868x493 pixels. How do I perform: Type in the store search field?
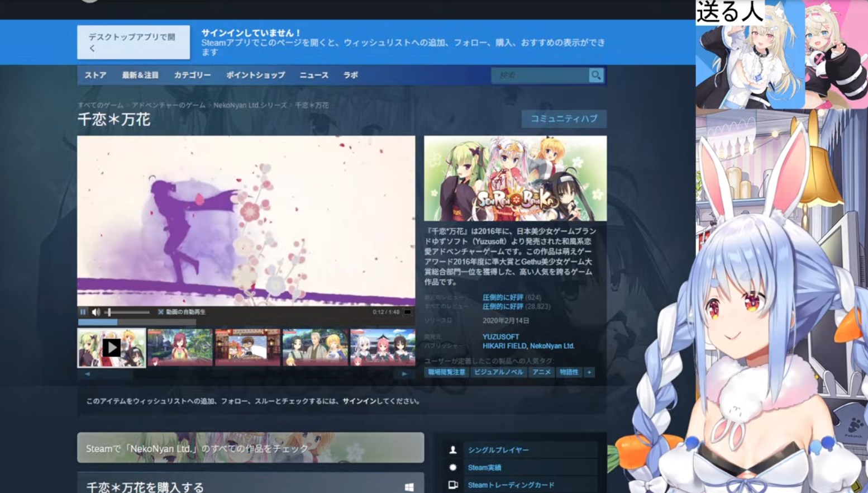pos(540,75)
